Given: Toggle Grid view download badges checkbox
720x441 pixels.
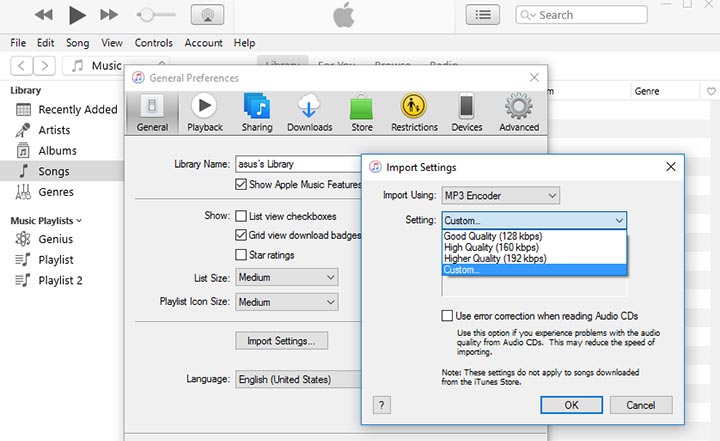Looking at the screenshot, I should pyautogui.click(x=241, y=235).
